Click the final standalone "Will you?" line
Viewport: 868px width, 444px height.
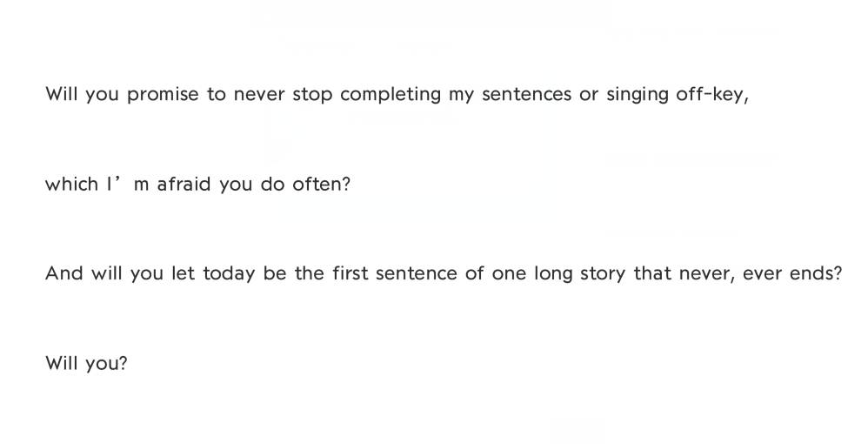[86, 363]
